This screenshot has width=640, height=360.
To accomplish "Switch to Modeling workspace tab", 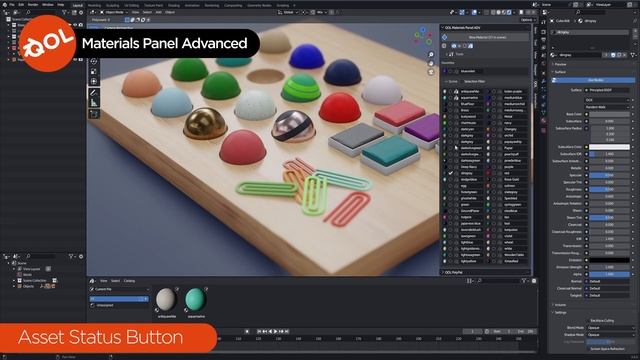I will (95, 5).
